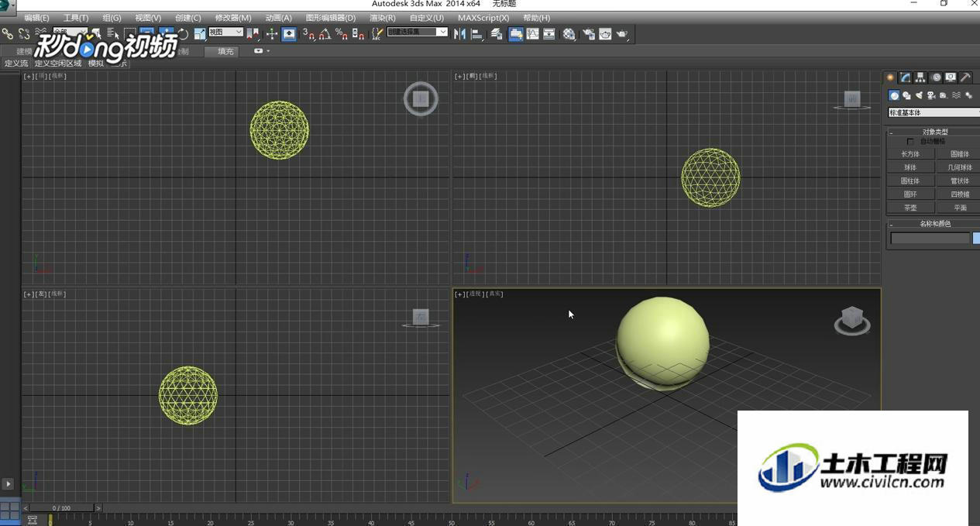
Task: Open Render Setup icon
Action: [589, 33]
